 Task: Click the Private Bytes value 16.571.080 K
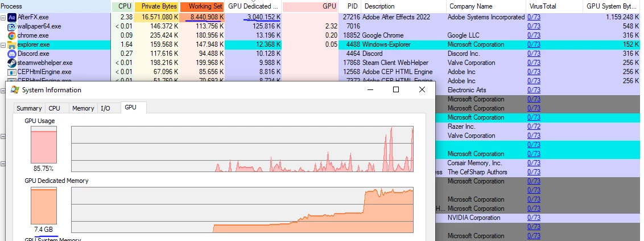click(x=160, y=17)
